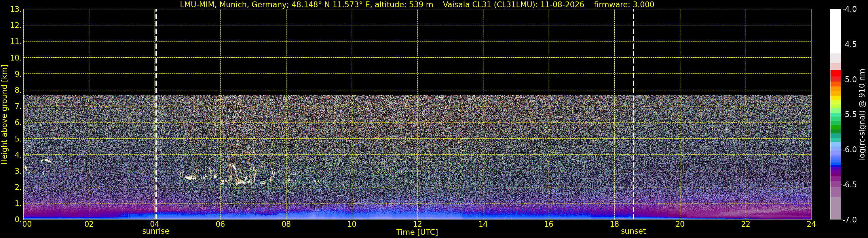Click the '02' time tick label
The height and width of the screenshot is (238, 868).
coord(89,224)
